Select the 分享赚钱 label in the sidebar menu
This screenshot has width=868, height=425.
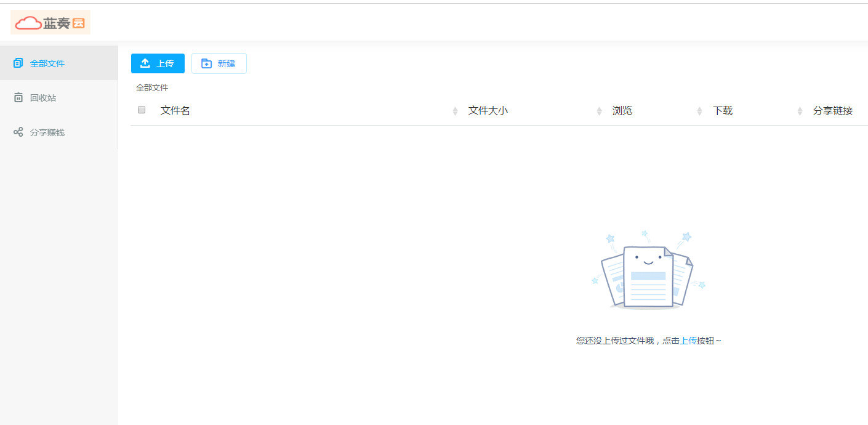point(47,132)
